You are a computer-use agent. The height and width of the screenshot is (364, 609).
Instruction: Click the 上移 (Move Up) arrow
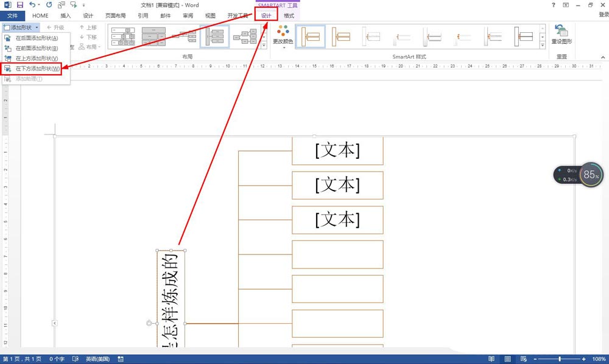click(x=88, y=27)
